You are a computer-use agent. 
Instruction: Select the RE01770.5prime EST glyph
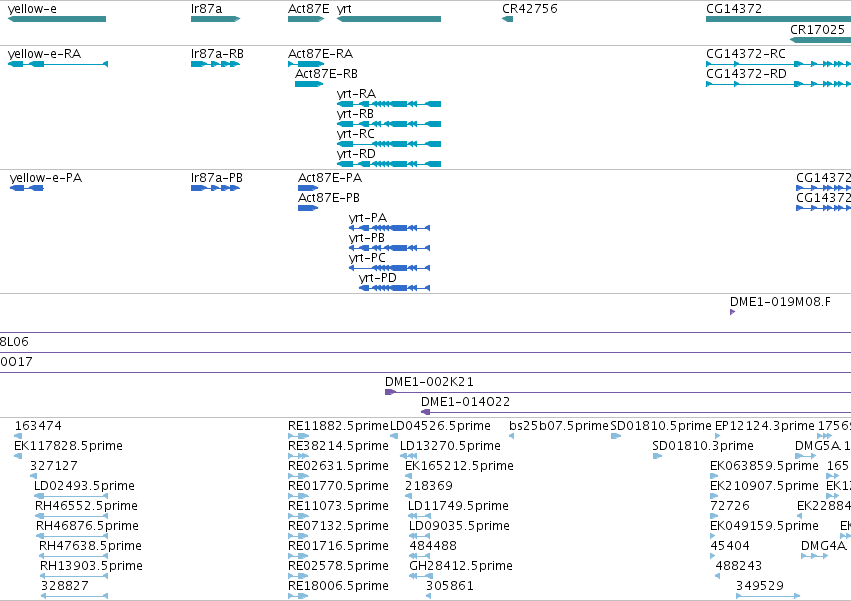(299, 496)
